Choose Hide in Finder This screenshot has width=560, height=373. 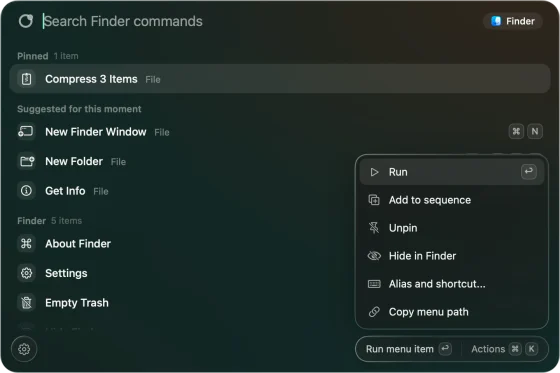point(451,256)
